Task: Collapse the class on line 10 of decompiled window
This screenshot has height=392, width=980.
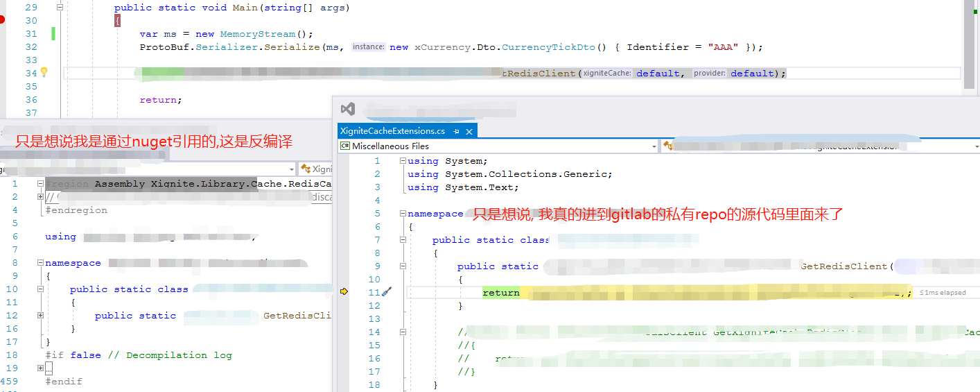Action: click(41, 289)
